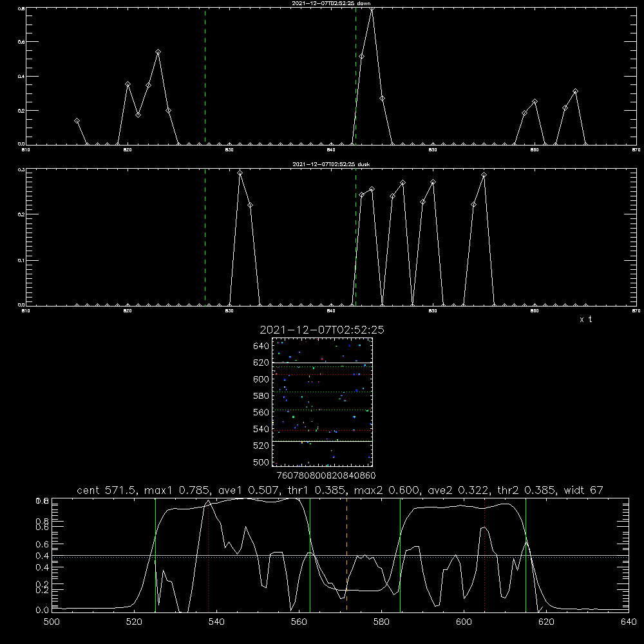Viewport: 644px width, 644px height.
Task: Click the upper white line in scatter thumbnail
Action: 322,363
